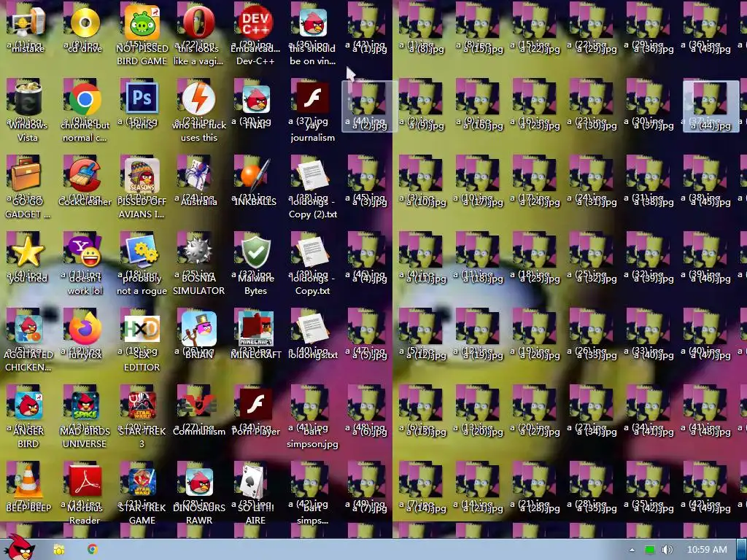Open the Yahoo Messenger smiley icon
The width and height of the screenshot is (747, 560).
(x=85, y=252)
